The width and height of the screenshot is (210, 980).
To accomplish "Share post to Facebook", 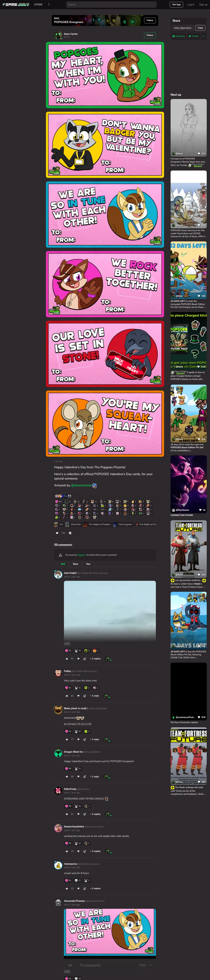I will point(178,36).
